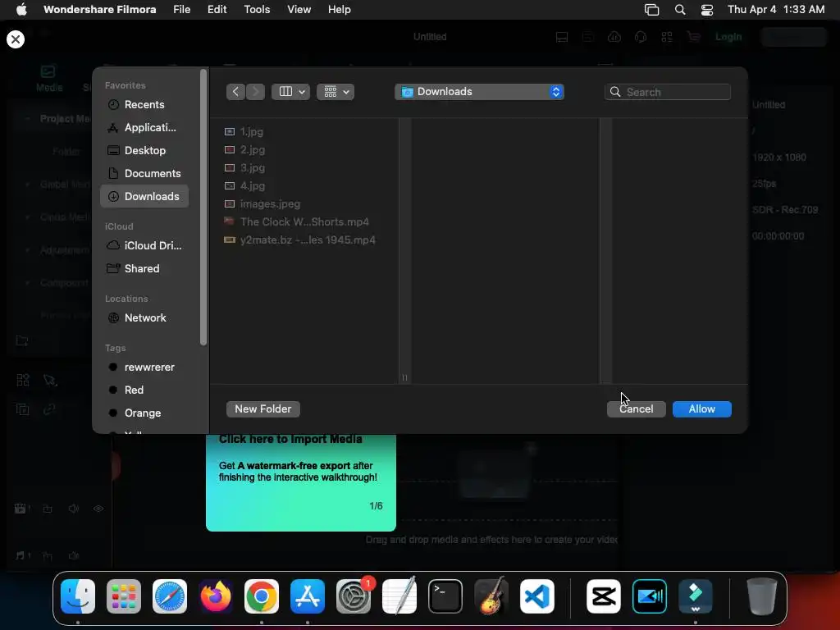The width and height of the screenshot is (840, 630).
Task: Select the Orange tag
Action: tap(144, 413)
